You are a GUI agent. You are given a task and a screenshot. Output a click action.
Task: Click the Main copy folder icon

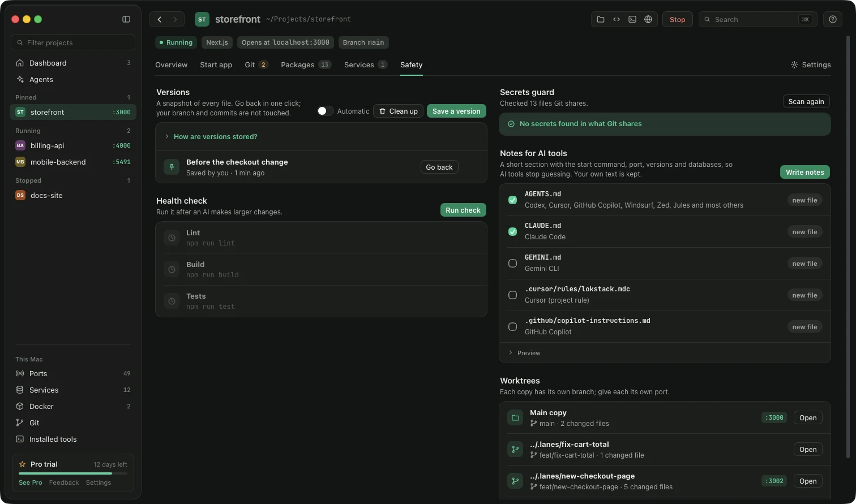click(515, 418)
